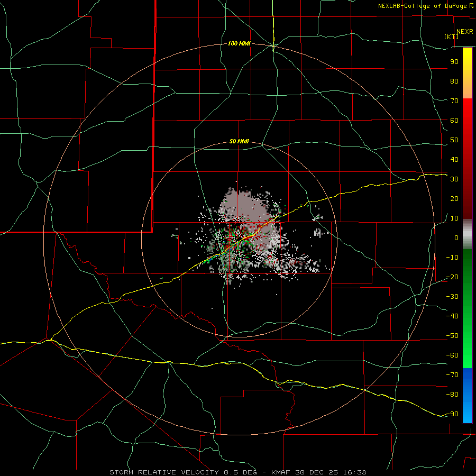Click the -40 value on the velocity scale
Viewport: 476px width, 476px height.
[452, 316]
